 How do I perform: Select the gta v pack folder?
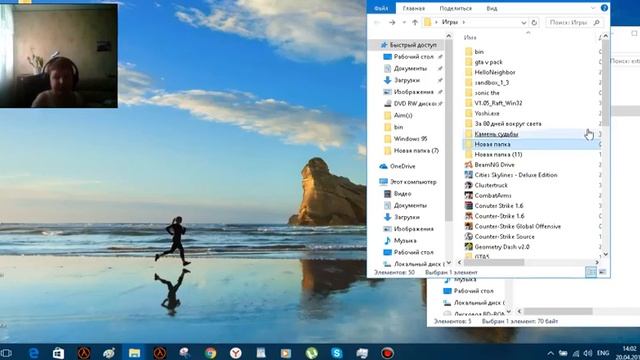click(x=488, y=62)
